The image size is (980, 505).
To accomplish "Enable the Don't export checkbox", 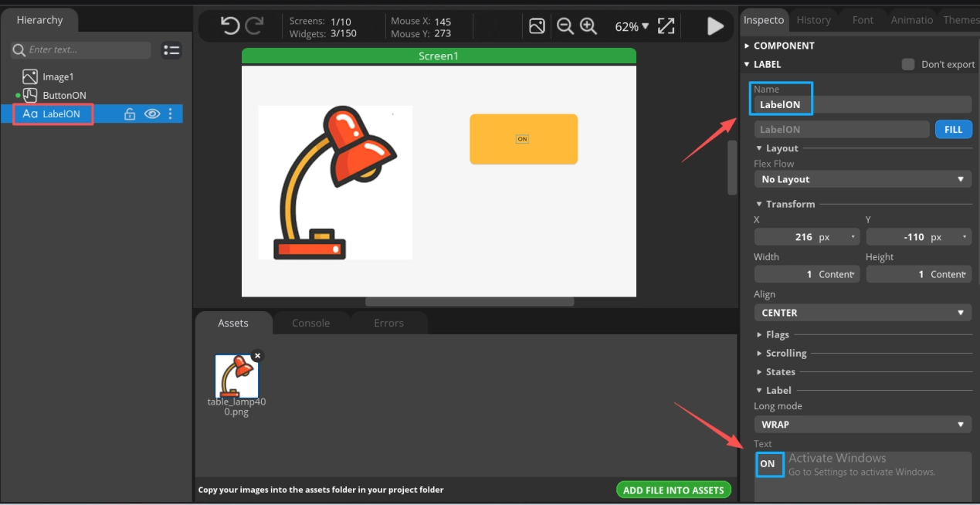I will 908,64.
